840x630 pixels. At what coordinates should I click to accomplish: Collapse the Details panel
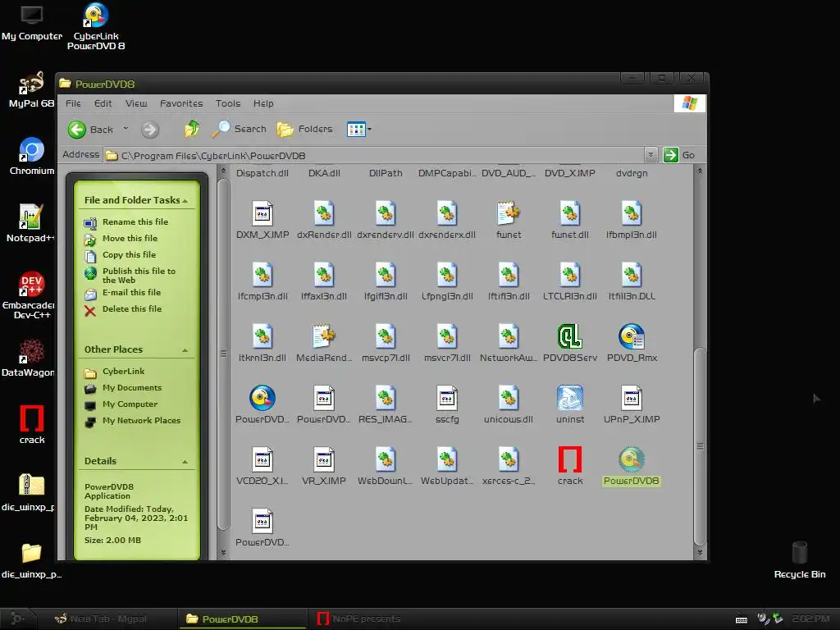[x=185, y=461]
